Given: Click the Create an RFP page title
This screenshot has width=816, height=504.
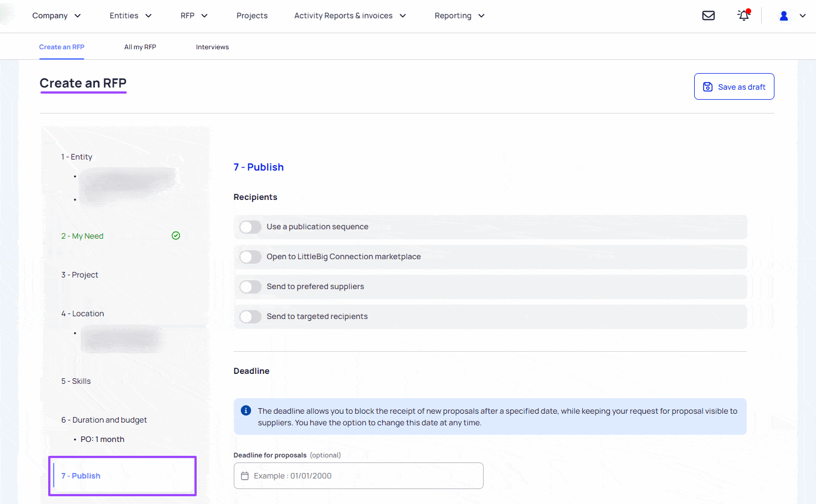Looking at the screenshot, I should pos(83,83).
